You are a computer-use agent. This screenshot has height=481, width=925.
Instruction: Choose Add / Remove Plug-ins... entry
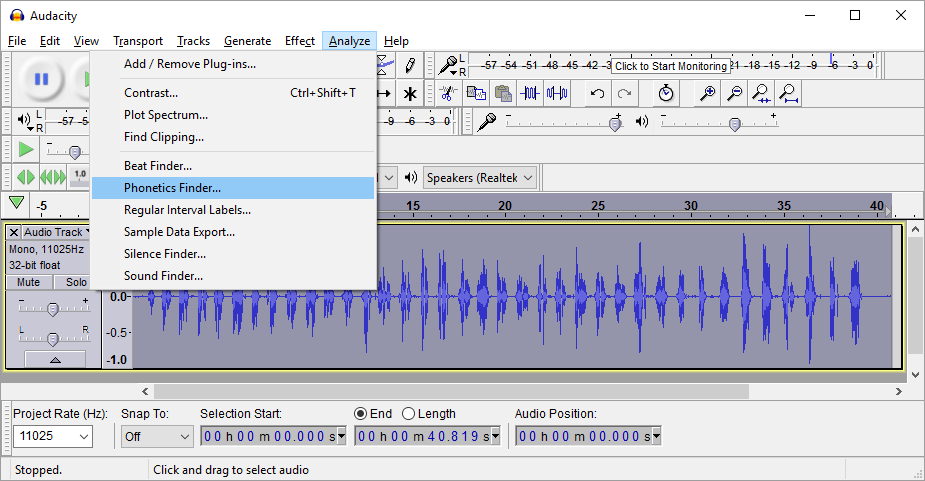(x=233, y=64)
